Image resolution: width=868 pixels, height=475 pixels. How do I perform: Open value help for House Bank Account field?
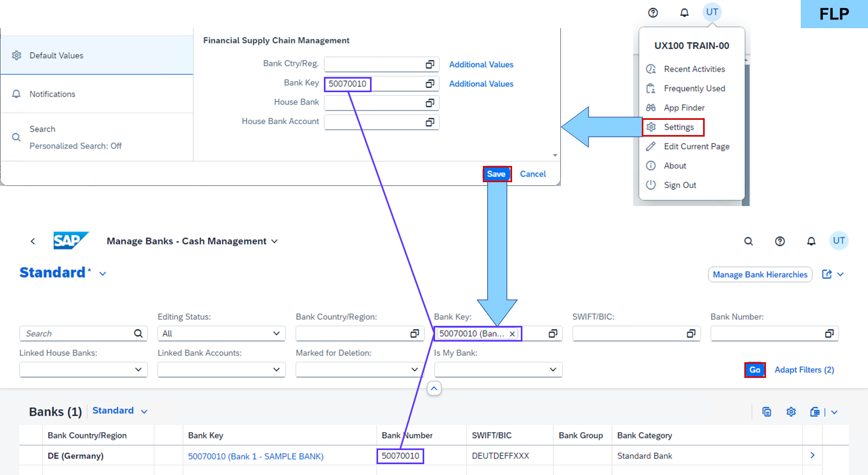pos(430,123)
